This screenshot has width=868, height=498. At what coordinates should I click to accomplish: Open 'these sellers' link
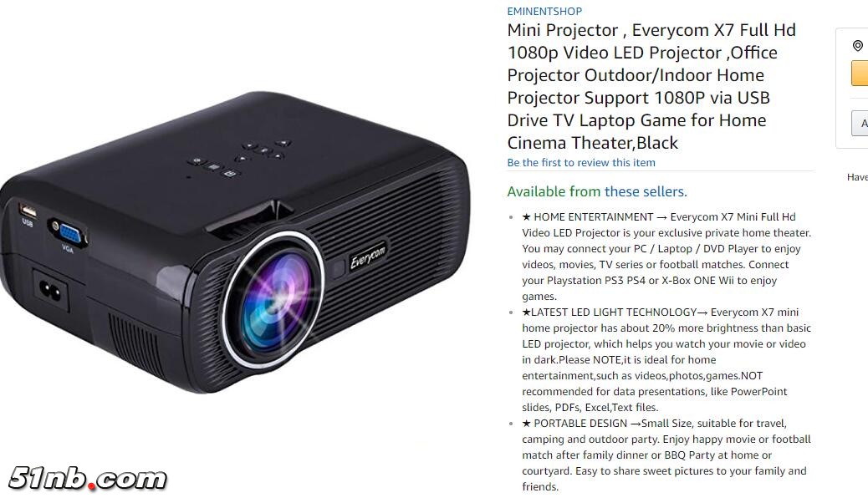coord(646,191)
